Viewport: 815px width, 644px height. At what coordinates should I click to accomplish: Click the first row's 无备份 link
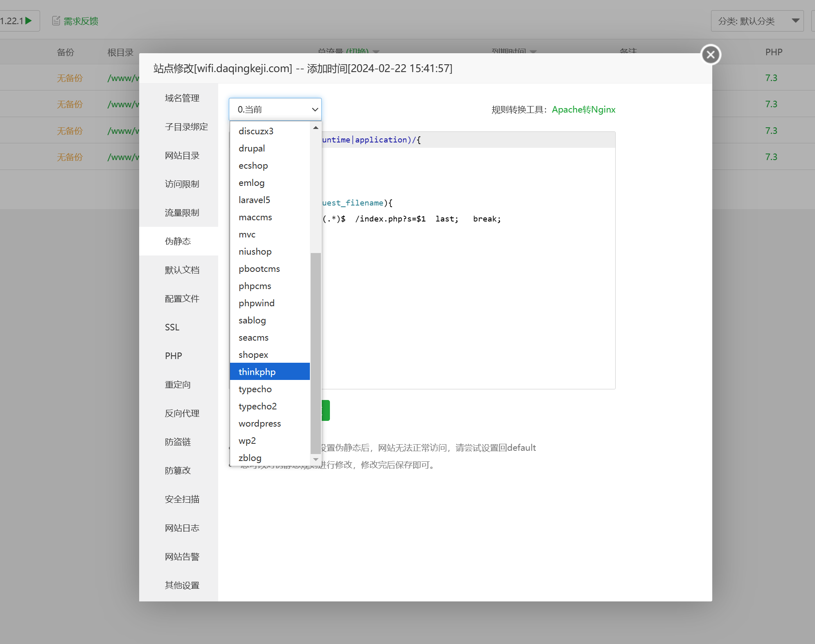pos(70,78)
